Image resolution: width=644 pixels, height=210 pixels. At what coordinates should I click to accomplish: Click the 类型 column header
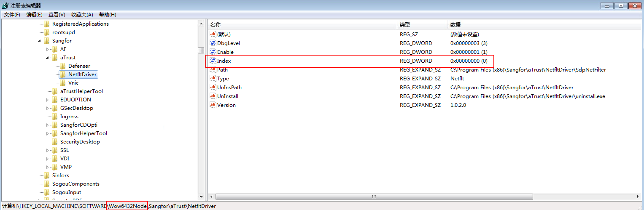tap(404, 25)
